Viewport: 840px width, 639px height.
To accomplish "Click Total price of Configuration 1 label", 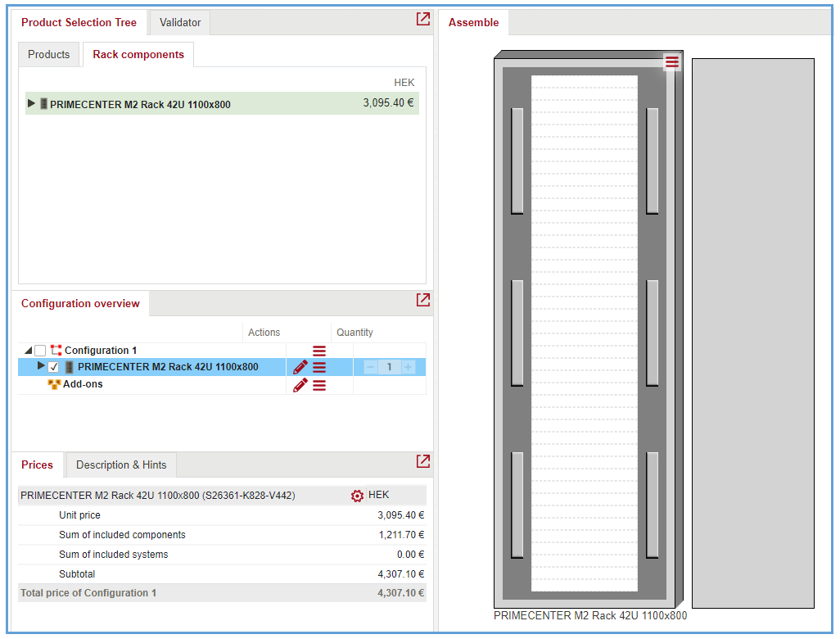I will coord(88,593).
